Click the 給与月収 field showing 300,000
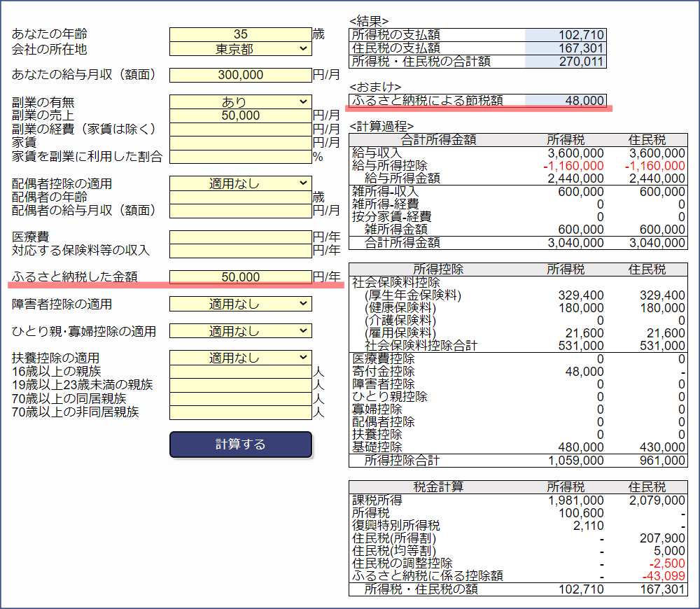This screenshot has width=700, height=609. point(241,75)
